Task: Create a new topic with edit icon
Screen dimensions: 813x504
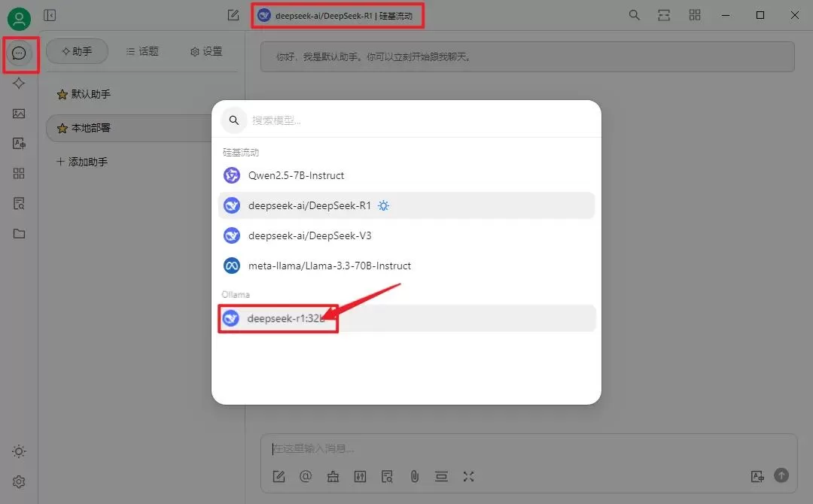Action: pyautogui.click(x=233, y=16)
